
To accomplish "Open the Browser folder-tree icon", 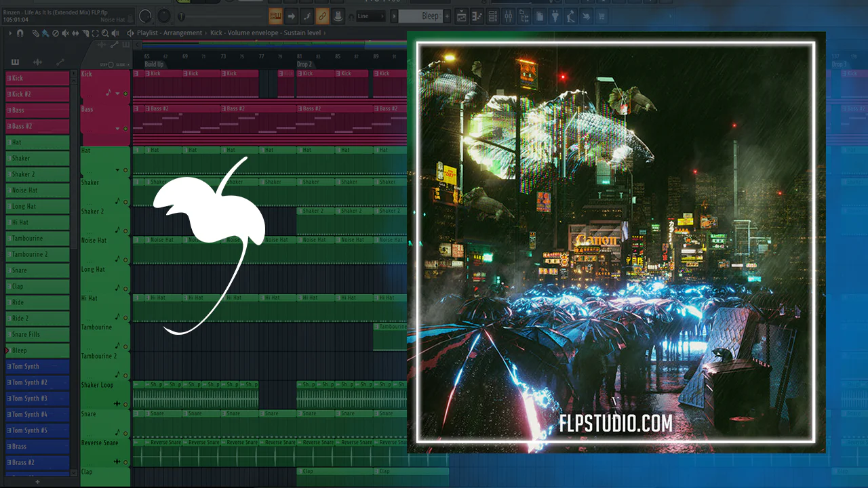I will (524, 16).
